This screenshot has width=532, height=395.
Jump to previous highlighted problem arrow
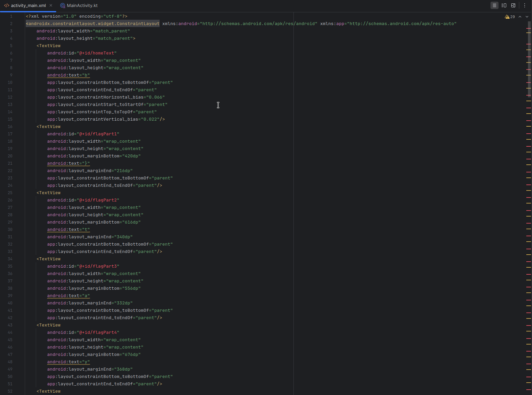520,17
